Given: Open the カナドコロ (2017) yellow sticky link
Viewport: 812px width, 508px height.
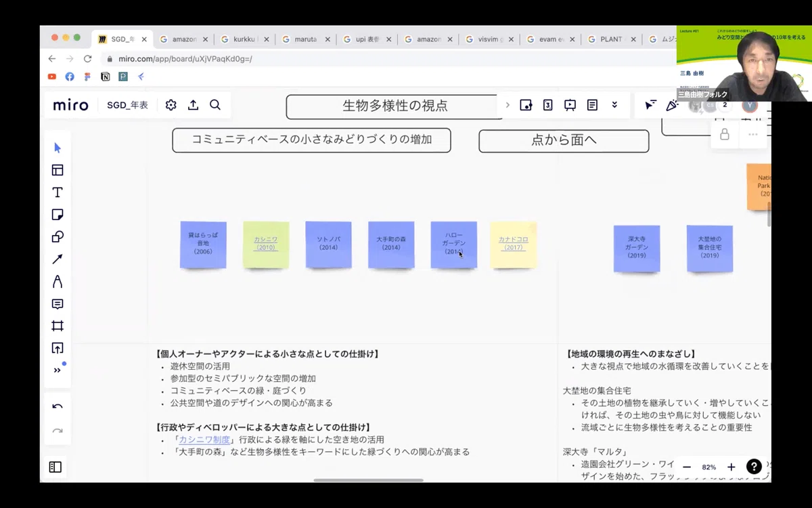Looking at the screenshot, I should point(513,244).
